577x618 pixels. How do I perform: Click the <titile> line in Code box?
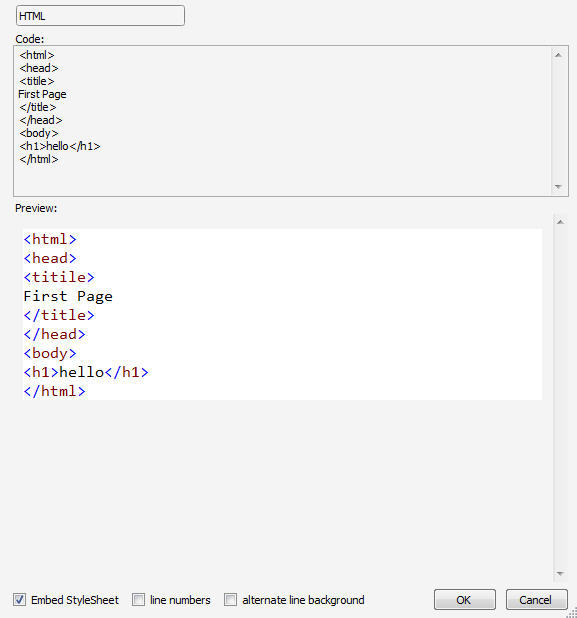[37, 81]
